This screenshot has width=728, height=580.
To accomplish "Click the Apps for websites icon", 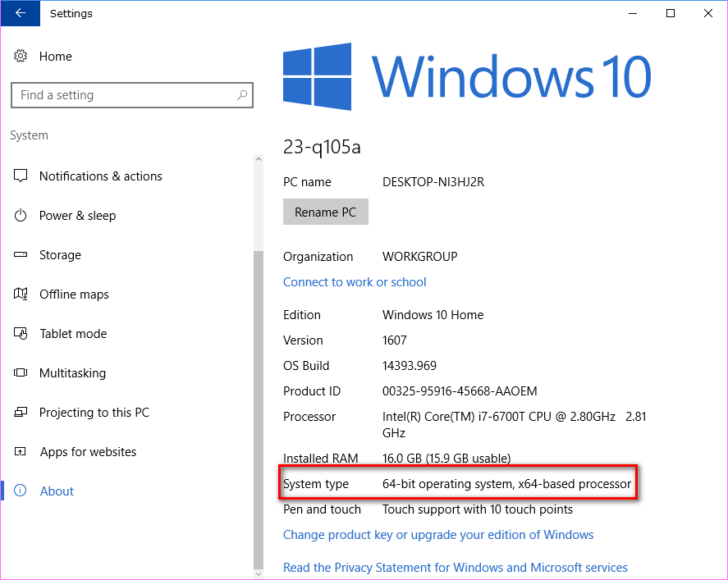I will click(21, 451).
